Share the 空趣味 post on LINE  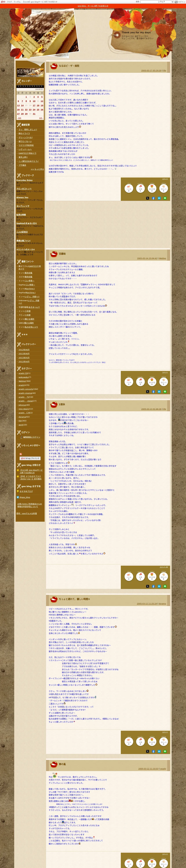pos(165,392)
